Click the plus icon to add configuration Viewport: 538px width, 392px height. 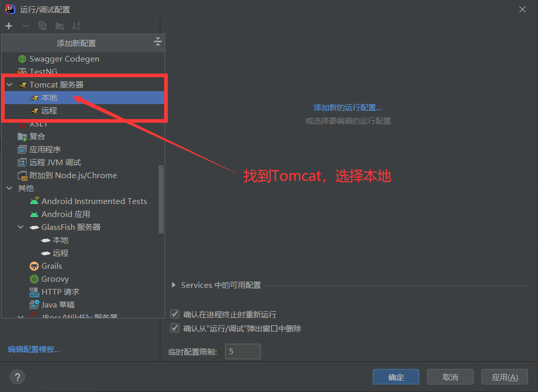point(9,26)
